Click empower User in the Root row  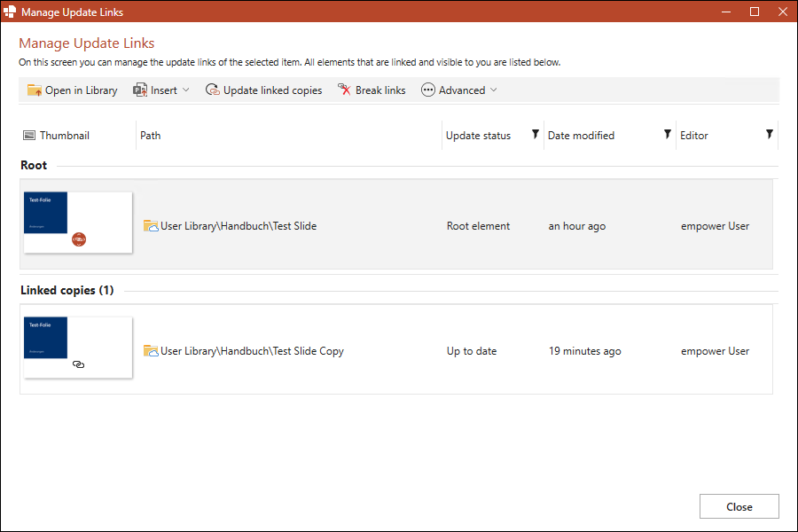pyautogui.click(x=715, y=226)
